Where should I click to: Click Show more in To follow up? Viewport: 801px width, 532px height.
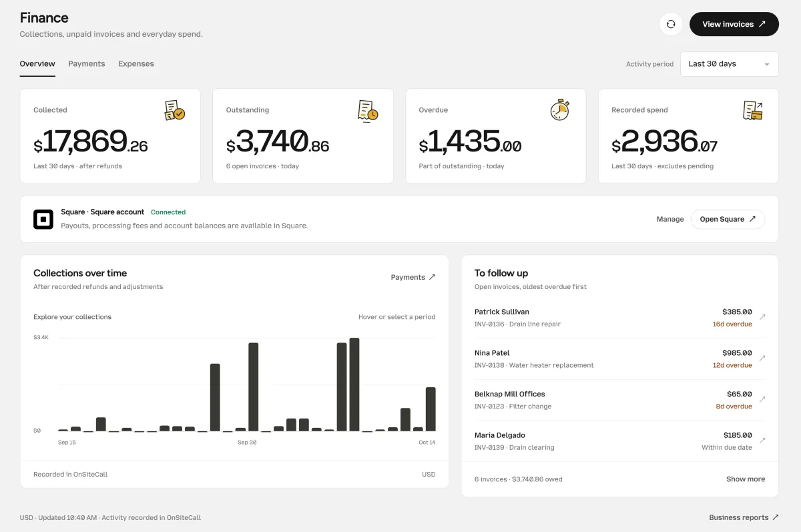coord(746,479)
